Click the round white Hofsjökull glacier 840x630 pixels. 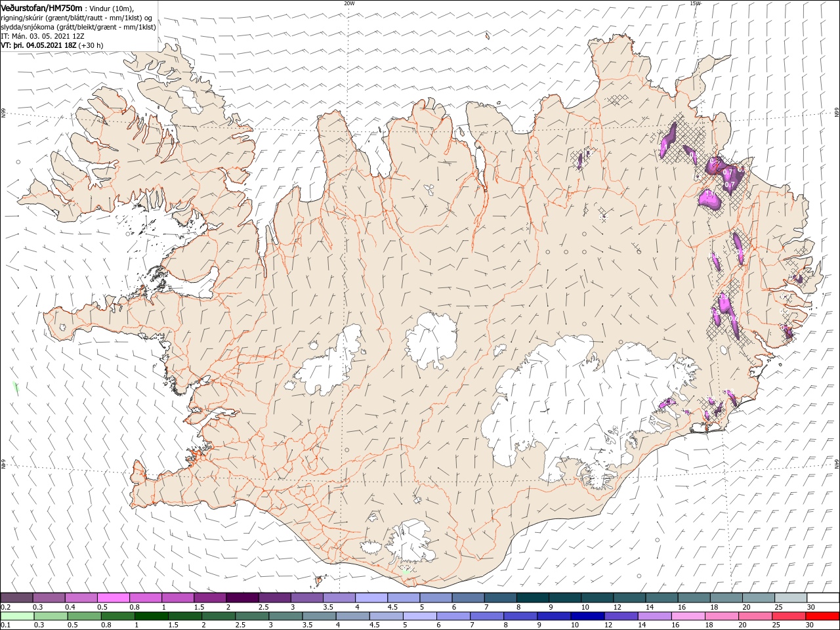[x=431, y=340]
